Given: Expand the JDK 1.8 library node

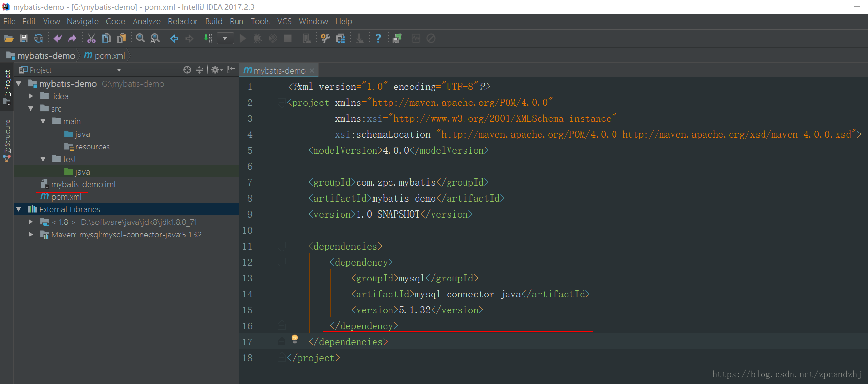Looking at the screenshot, I should click(31, 222).
